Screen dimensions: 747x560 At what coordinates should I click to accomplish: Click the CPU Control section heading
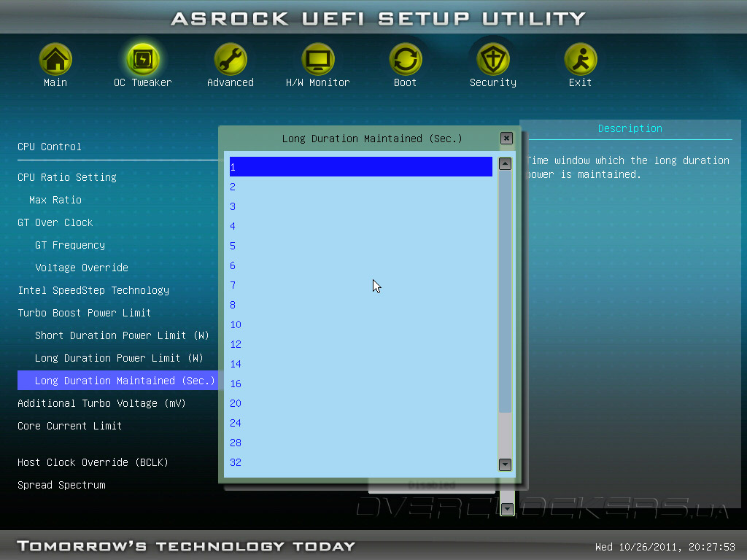point(50,147)
